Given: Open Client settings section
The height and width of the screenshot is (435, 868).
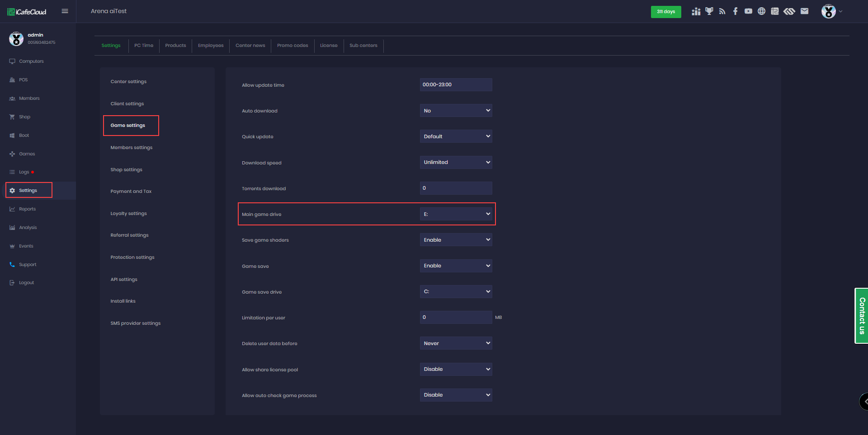Looking at the screenshot, I should (127, 104).
